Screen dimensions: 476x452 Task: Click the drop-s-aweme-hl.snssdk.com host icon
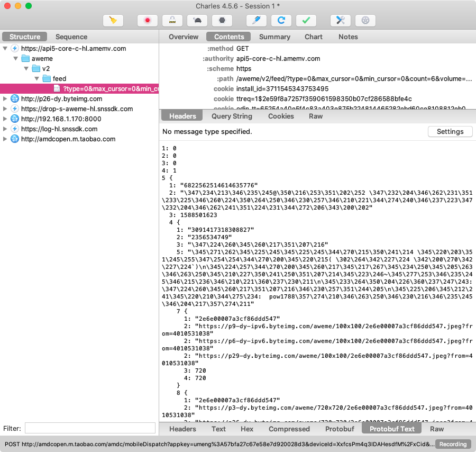(15, 109)
